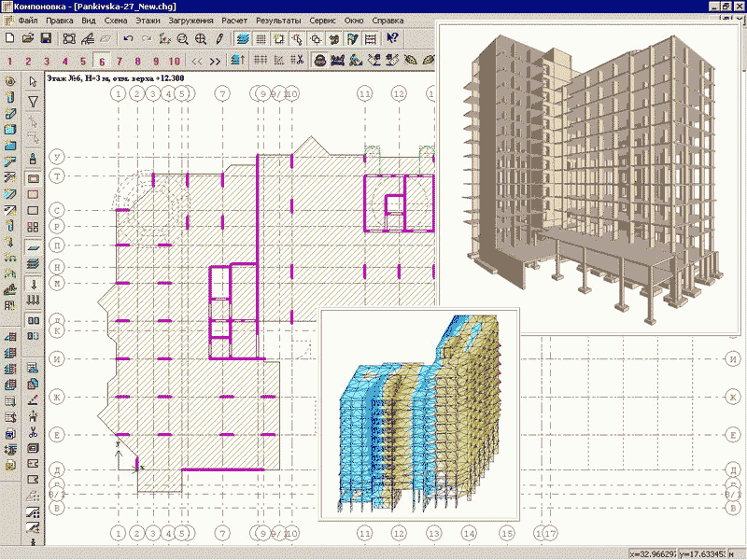Click the four-squares array icon in left toolbar

(33, 227)
